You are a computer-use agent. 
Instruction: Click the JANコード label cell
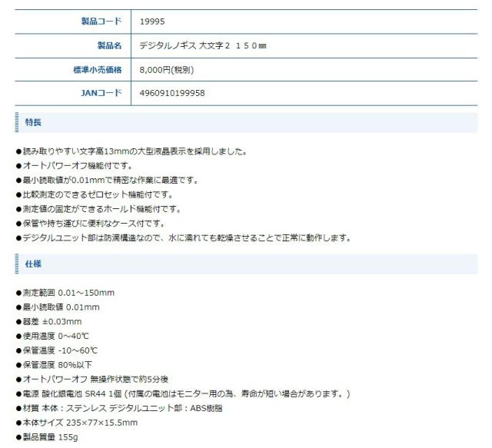[101, 93]
